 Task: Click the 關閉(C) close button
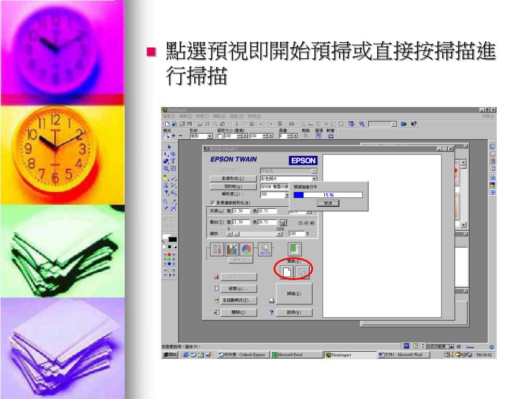[x=238, y=312]
